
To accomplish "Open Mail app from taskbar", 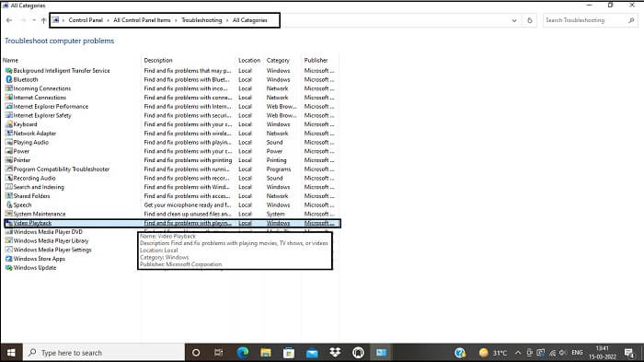I will pos(312,353).
